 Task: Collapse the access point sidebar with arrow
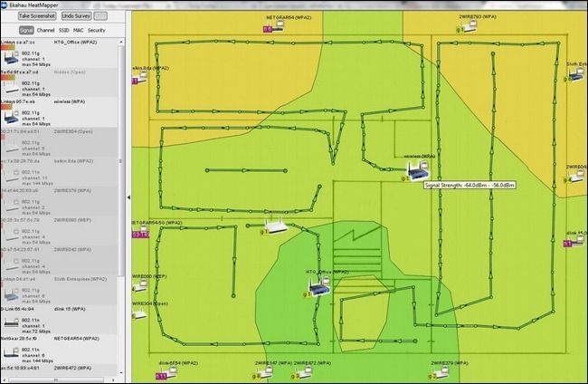(x=128, y=197)
